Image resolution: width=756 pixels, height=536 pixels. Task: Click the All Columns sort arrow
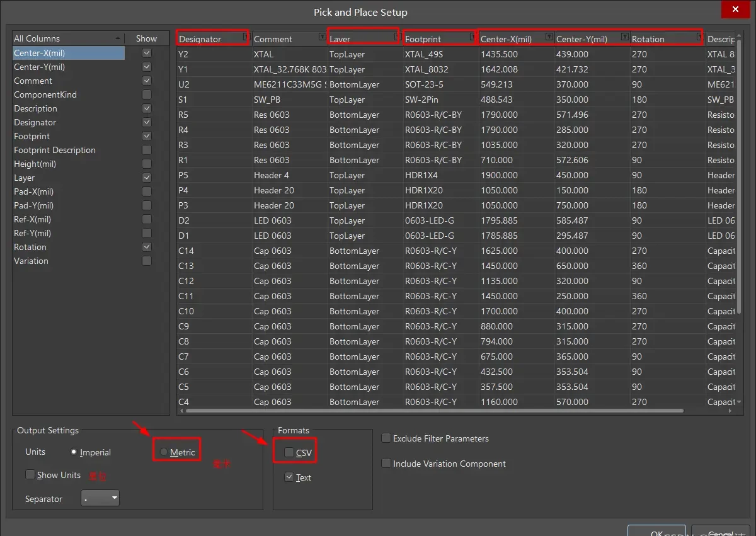(x=117, y=39)
